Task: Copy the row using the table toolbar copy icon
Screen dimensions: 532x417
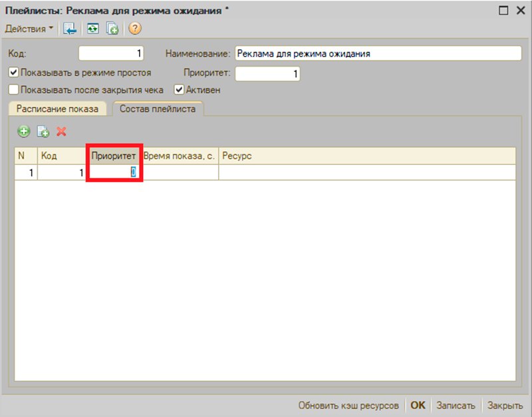Action: point(43,131)
